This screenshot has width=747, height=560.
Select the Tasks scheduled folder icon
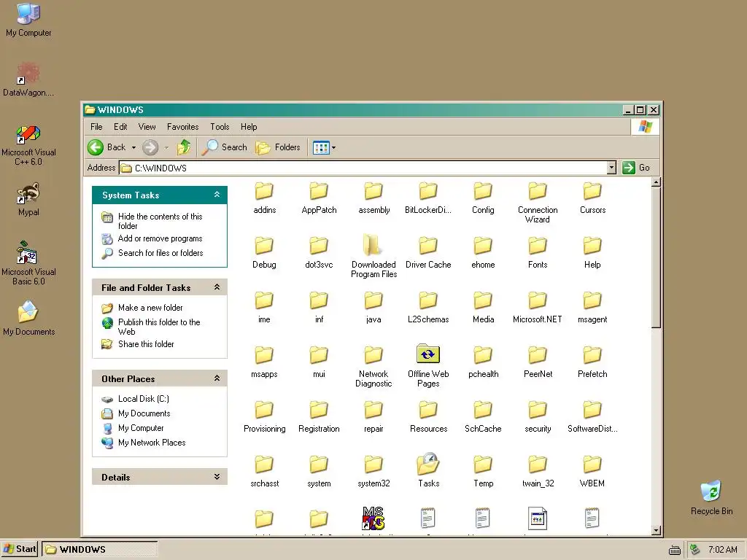point(427,464)
